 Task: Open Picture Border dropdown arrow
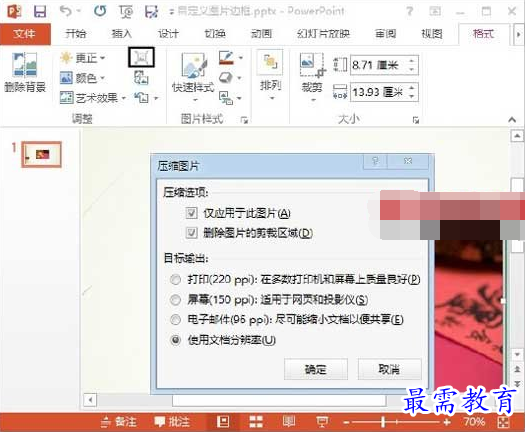pos(240,58)
